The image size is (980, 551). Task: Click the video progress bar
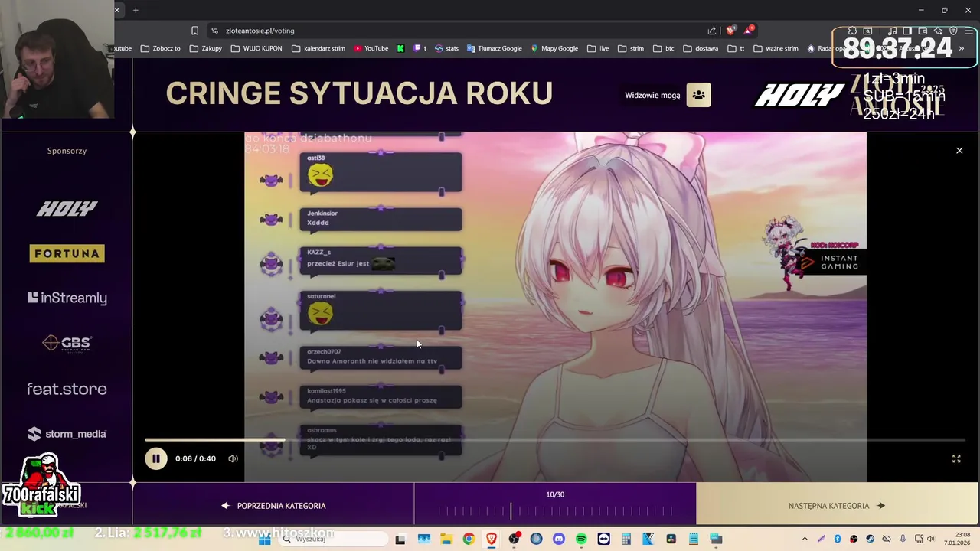coord(554,440)
